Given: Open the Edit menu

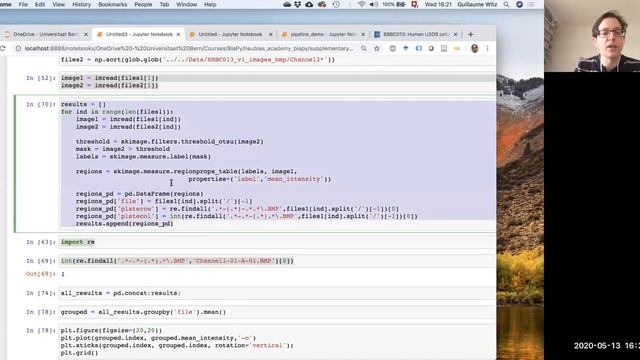Looking at the screenshot, I should pyautogui.click(x=40, y=4).
